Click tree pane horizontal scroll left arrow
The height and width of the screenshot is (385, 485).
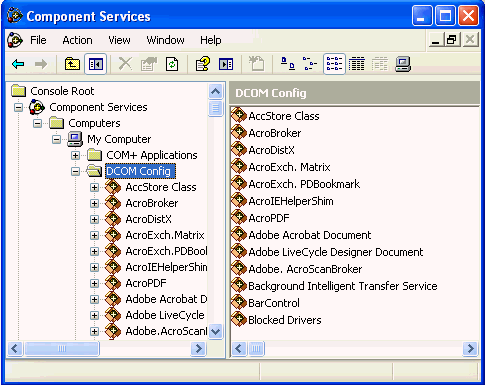15,349
